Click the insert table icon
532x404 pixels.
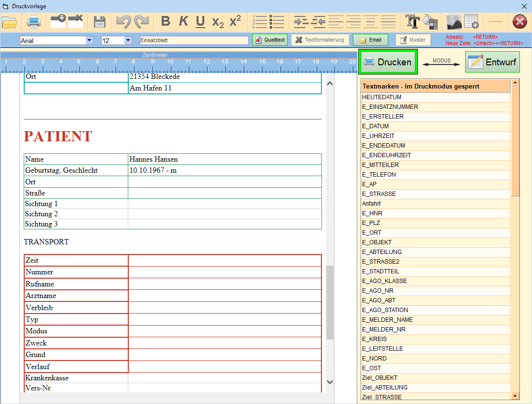tap(471, 22)
